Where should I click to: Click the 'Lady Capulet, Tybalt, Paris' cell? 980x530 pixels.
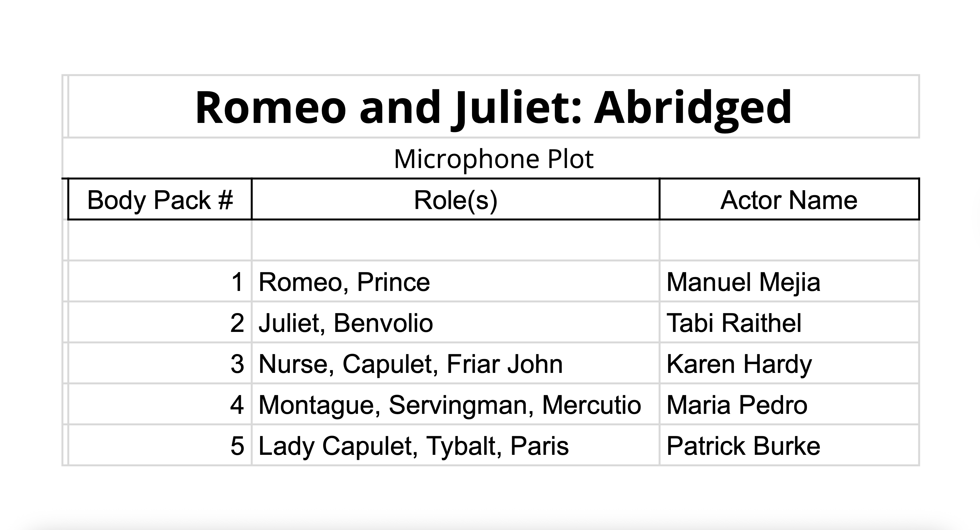(456, 445)
